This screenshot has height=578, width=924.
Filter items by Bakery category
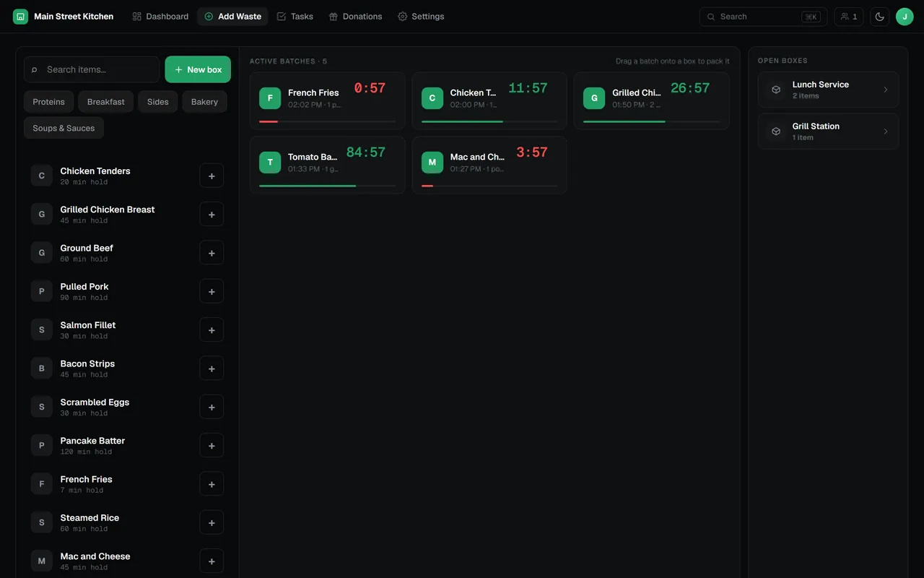point(204,102)
